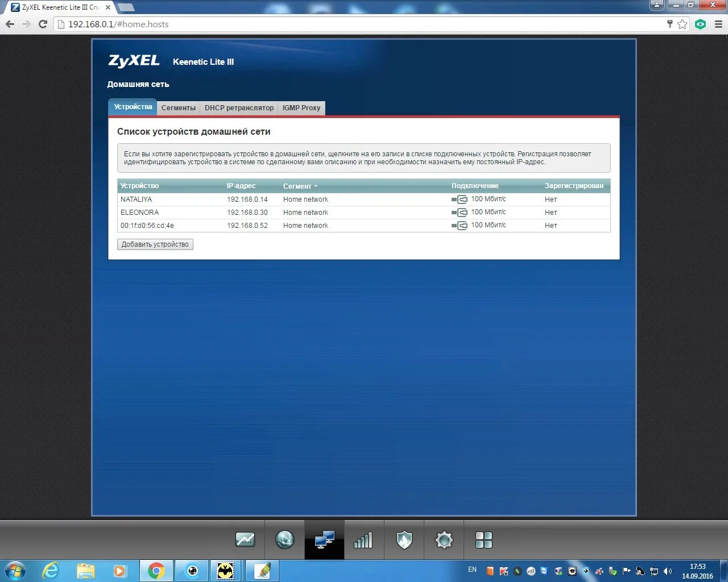The width and height of the screenshot is (728, 582).
Task: Select the NATALIYA device row
Action: click(364, 199)
